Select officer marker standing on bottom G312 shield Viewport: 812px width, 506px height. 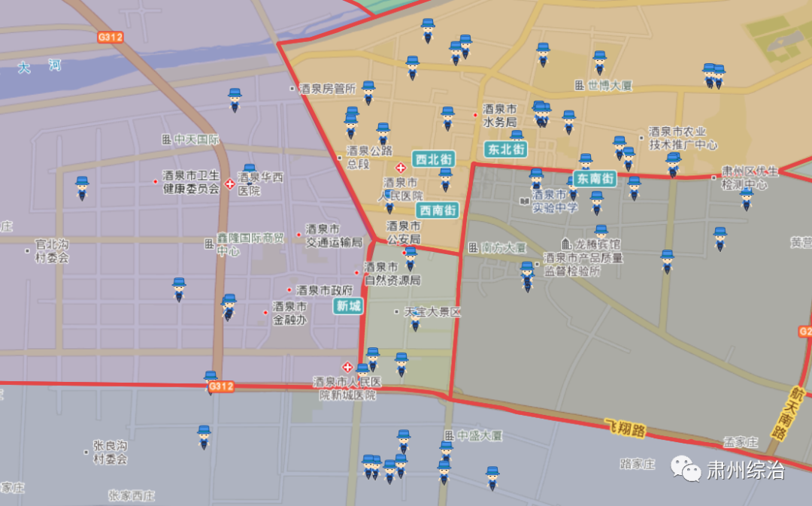point(211,382)
